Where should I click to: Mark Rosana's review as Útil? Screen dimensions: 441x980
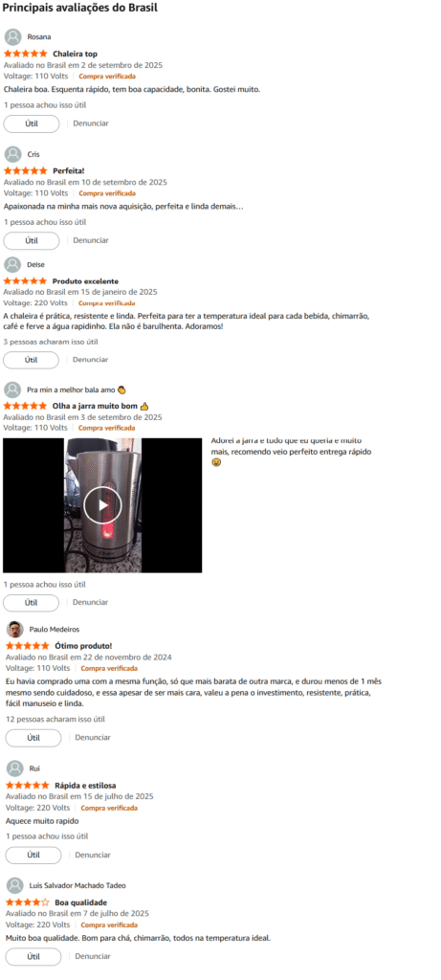pos(32,123)
